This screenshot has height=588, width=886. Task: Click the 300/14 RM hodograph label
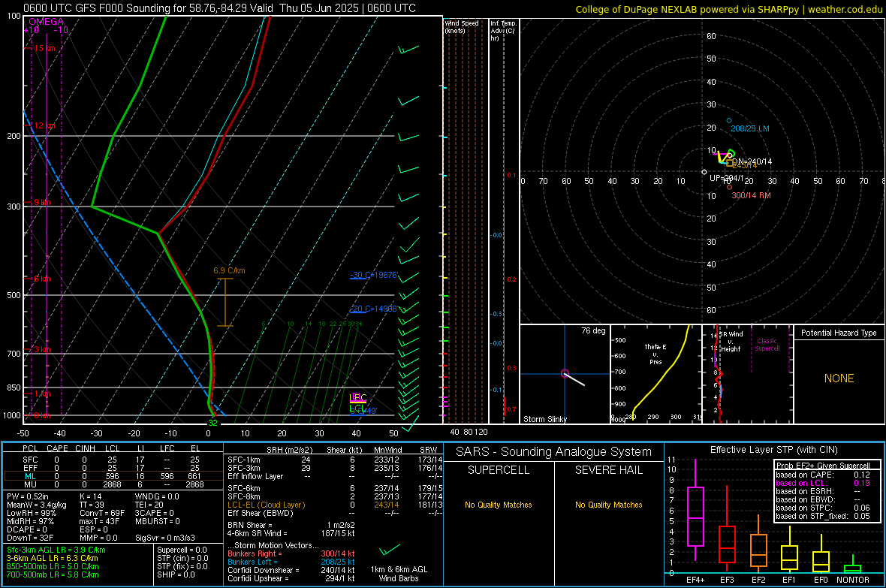click(751, 195)
